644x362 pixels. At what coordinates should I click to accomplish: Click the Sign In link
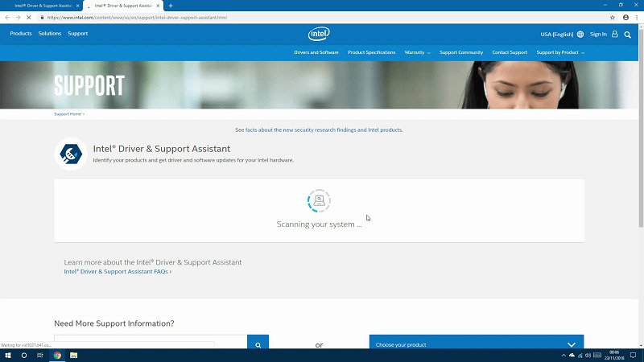coord(598,35)
